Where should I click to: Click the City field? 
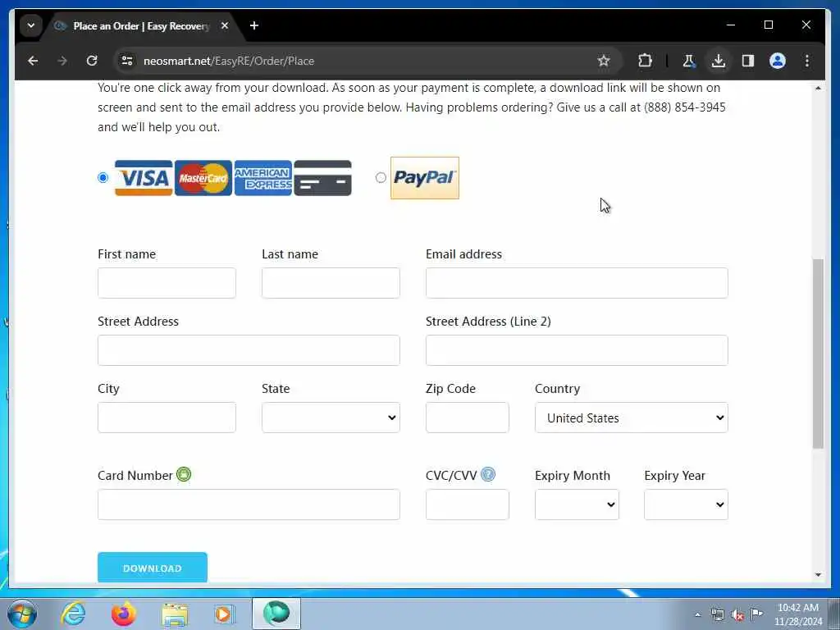coord(167,418)
